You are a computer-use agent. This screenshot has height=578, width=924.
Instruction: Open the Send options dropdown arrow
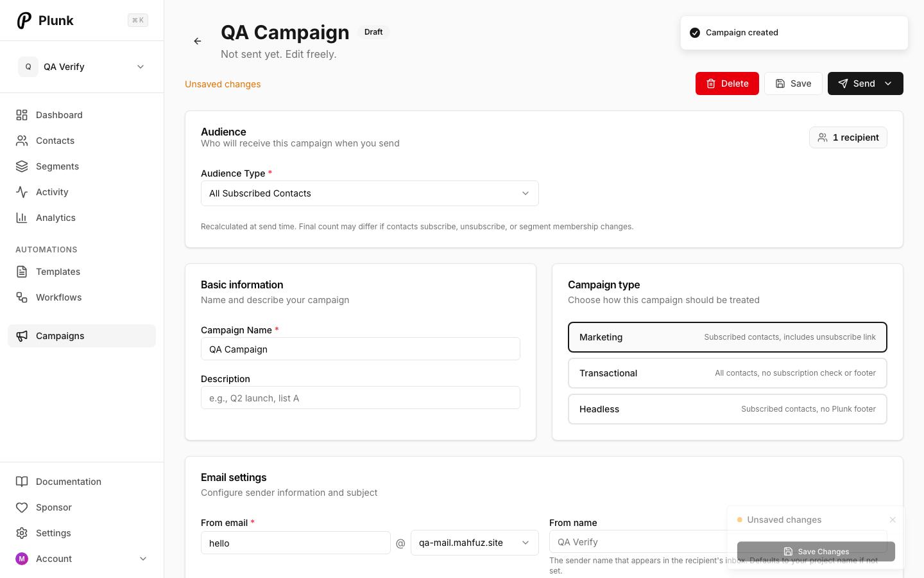pos(889,83)
